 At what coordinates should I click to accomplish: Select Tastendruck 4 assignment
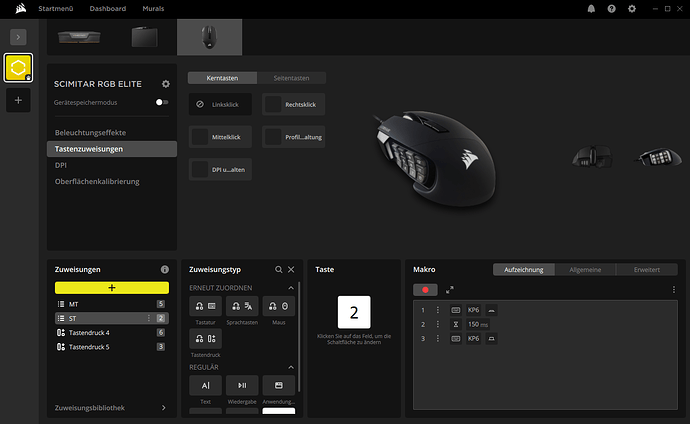(112, 333)
